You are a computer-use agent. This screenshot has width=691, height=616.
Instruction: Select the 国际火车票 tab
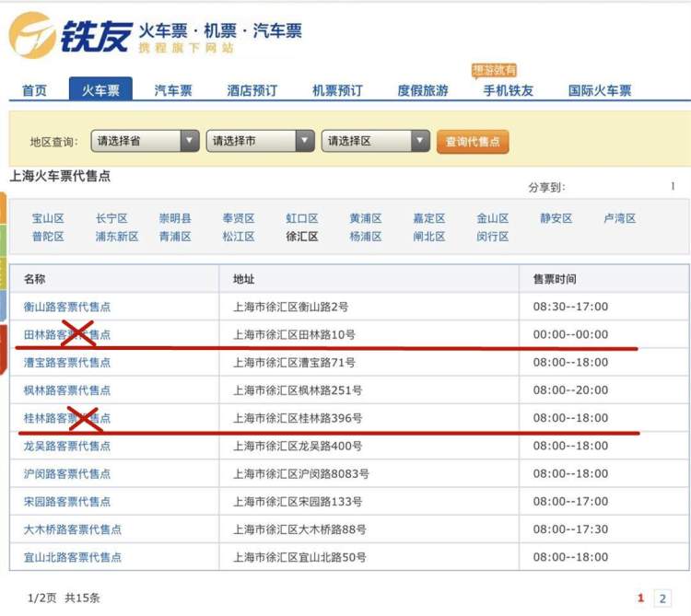click(x=600, y=90)
